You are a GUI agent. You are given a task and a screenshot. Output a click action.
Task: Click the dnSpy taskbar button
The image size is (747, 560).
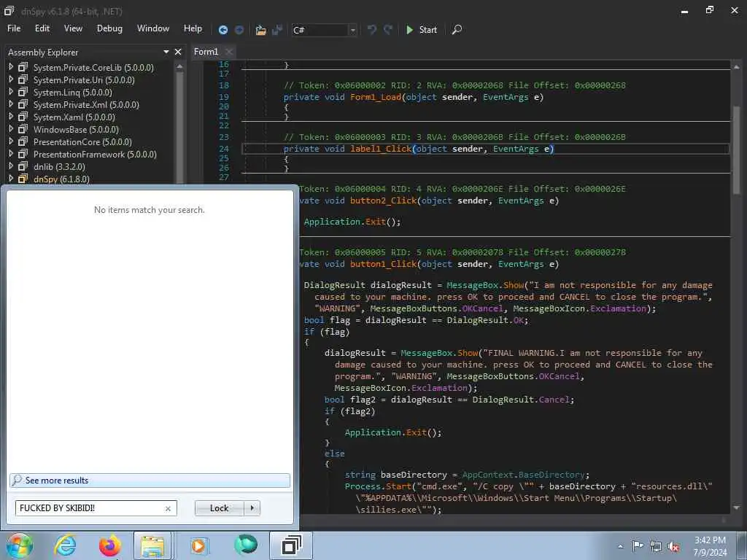[291, 545]
